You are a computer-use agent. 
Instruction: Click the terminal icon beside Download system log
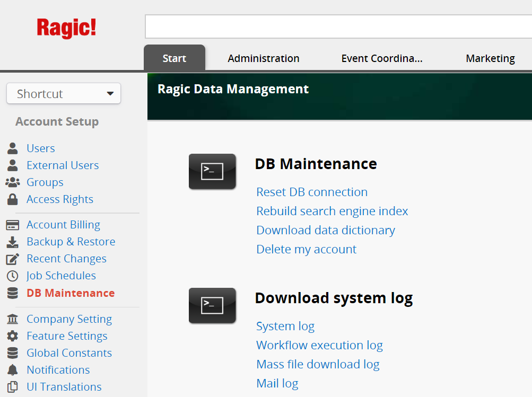(x=212, y=305)
